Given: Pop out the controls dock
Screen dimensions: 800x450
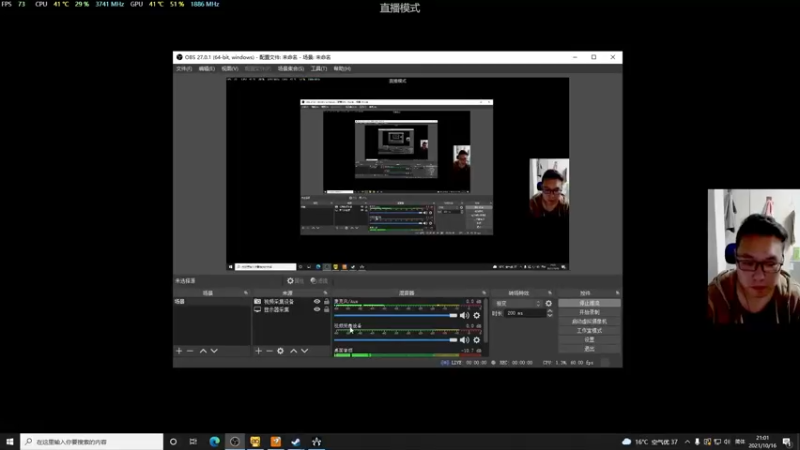Looking at the screenshot, I should tap(617, 293).
